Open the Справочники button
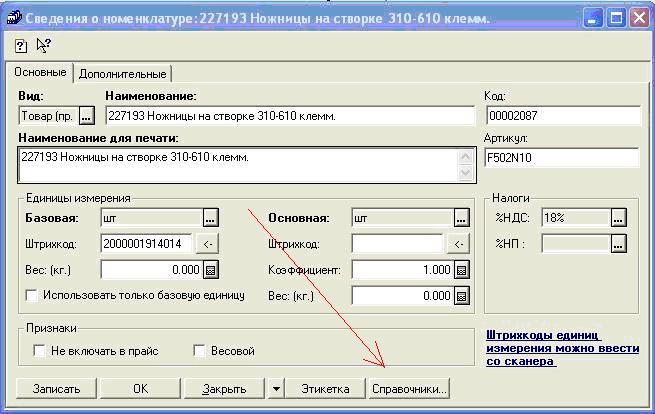Image resolution: width=655 pixels, height=414 pixels. [408, 389]
